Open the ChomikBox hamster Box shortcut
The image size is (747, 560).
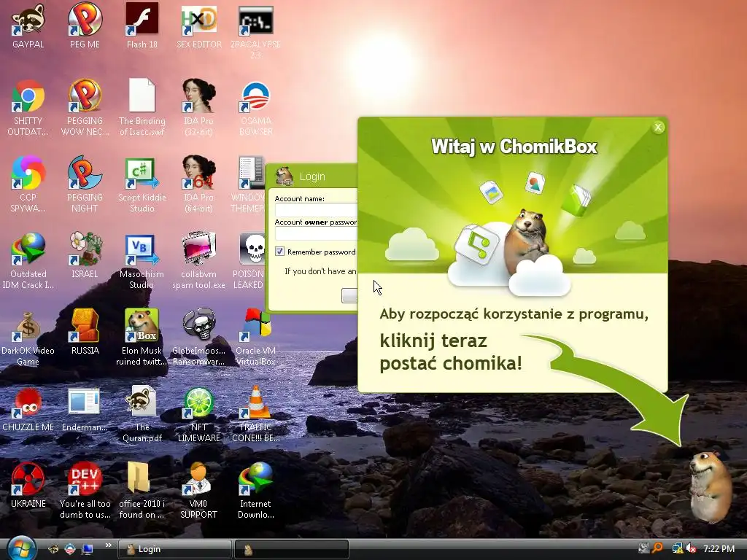click(142, 337)
